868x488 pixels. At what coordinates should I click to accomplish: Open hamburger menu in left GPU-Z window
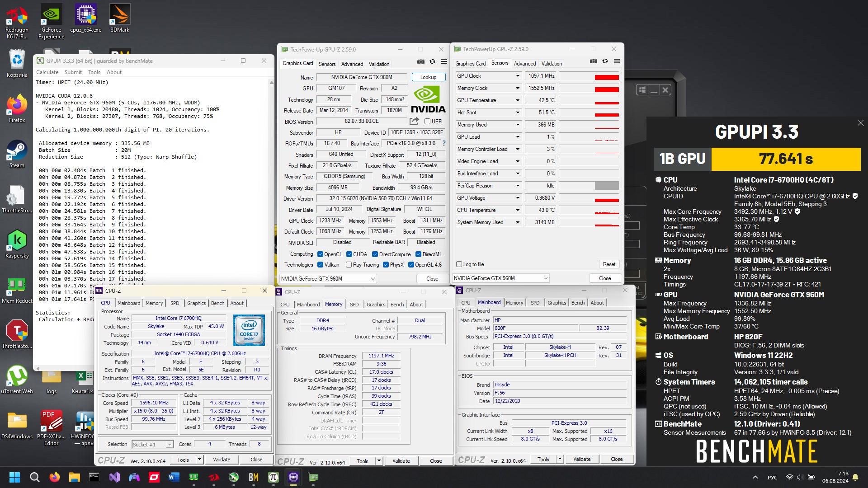click(444, 61)
